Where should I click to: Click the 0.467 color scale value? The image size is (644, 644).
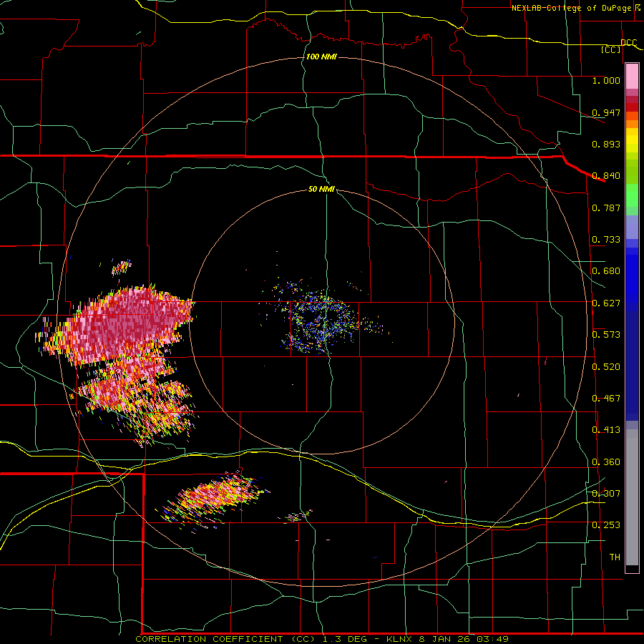[606, 399]
